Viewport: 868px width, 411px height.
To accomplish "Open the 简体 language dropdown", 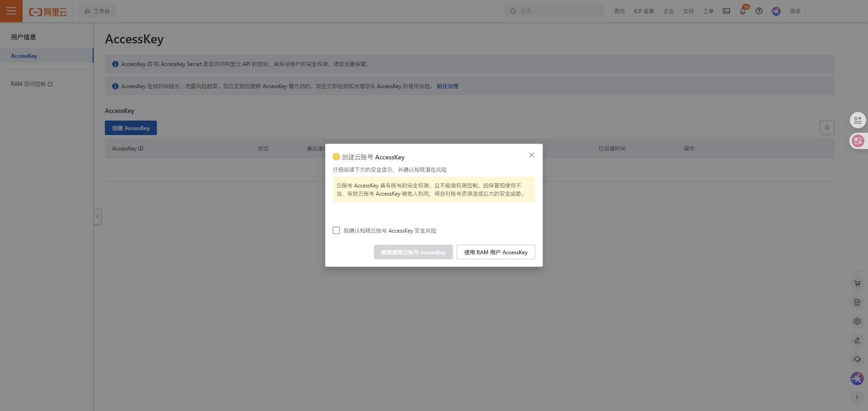I will click(795, 11).
